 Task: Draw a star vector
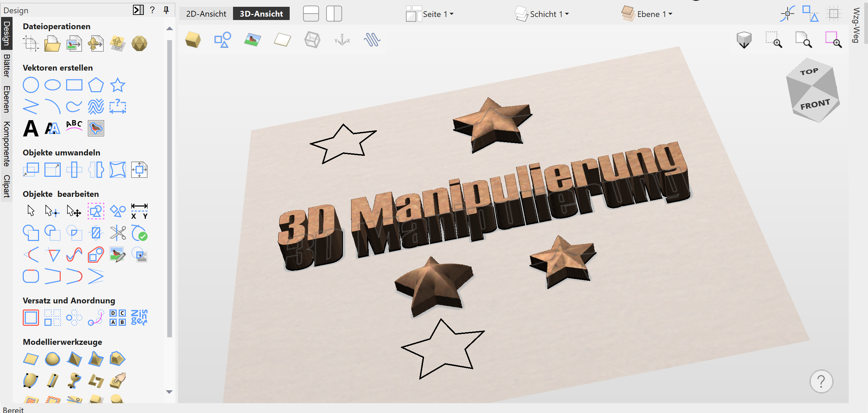click(x=118, y=85)
